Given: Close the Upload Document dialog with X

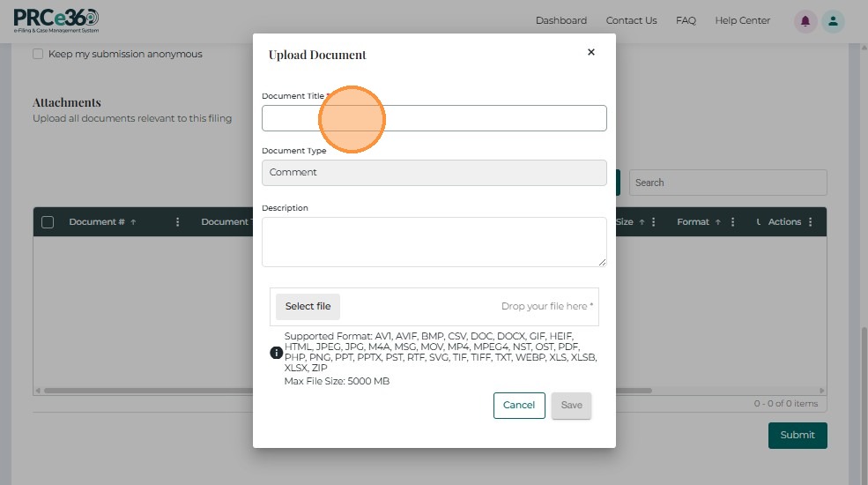Looking at the screenshot, I should tap(590, 52).
